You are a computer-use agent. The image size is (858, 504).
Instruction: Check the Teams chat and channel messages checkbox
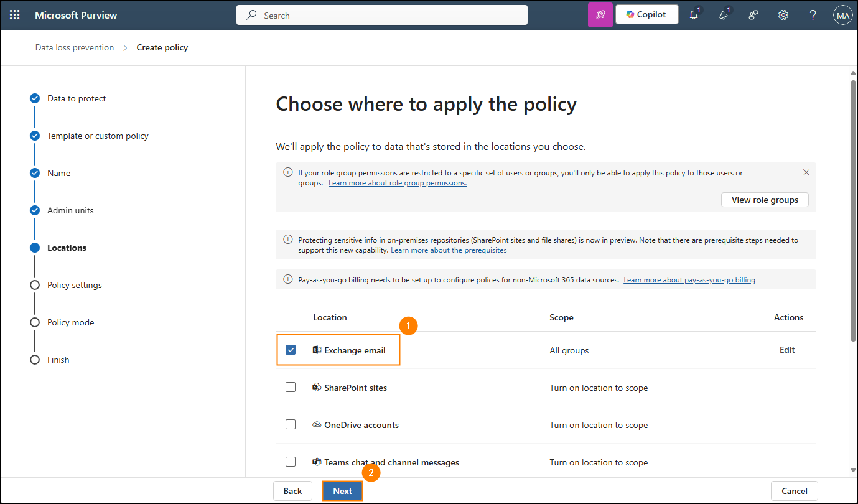[291, 462]
